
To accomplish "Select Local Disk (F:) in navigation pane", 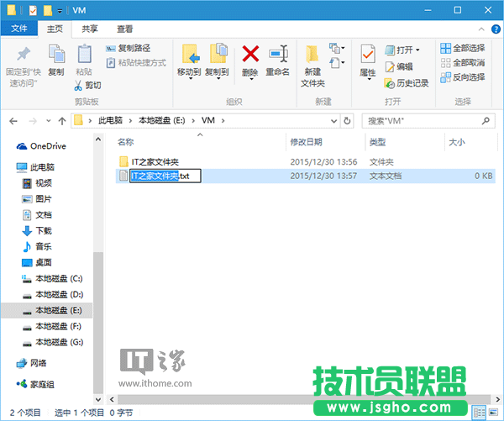I will point(53,326).
